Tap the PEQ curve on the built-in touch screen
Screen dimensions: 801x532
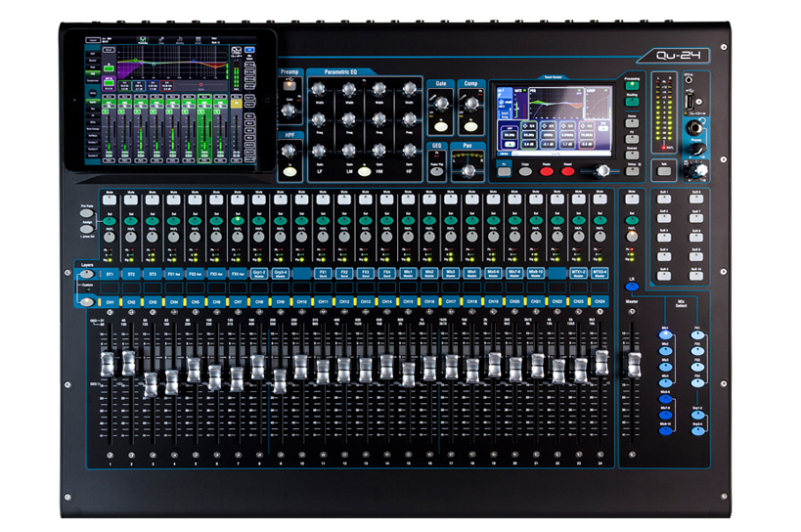[556, 104]
